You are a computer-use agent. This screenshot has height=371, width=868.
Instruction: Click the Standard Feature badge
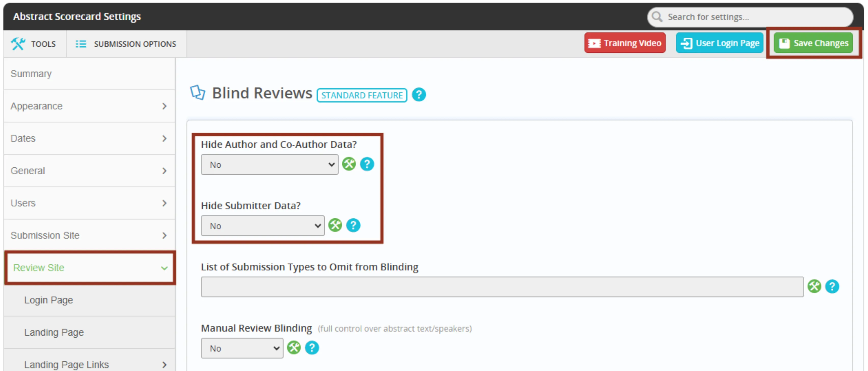[x=362, y=95]
